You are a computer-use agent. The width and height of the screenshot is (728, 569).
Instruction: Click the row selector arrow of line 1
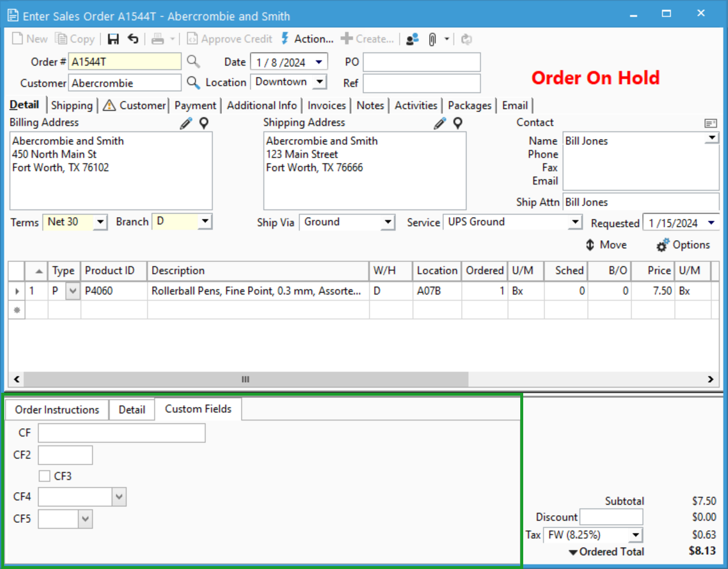(x=17, y=292)
